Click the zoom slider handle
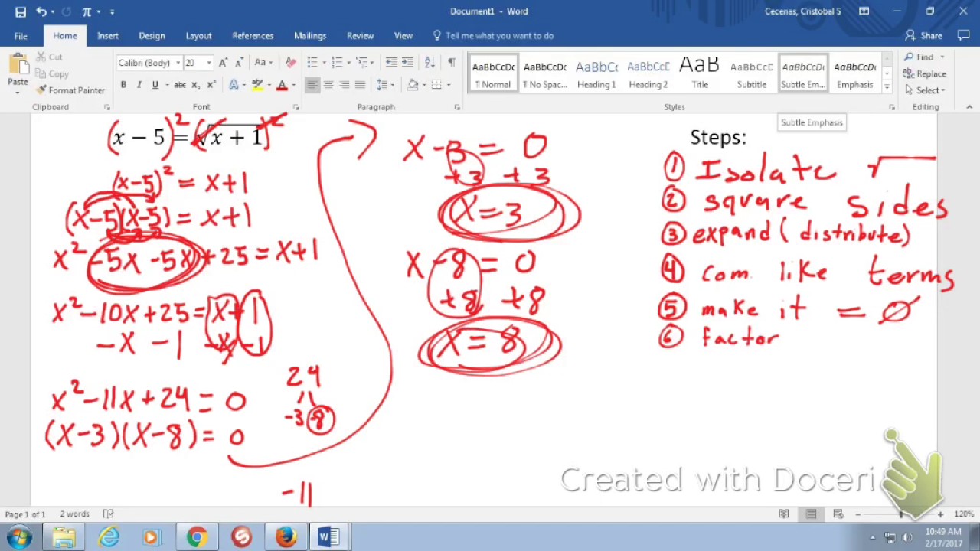This screenshot has width=980, height=551. [x=901, y=514]
